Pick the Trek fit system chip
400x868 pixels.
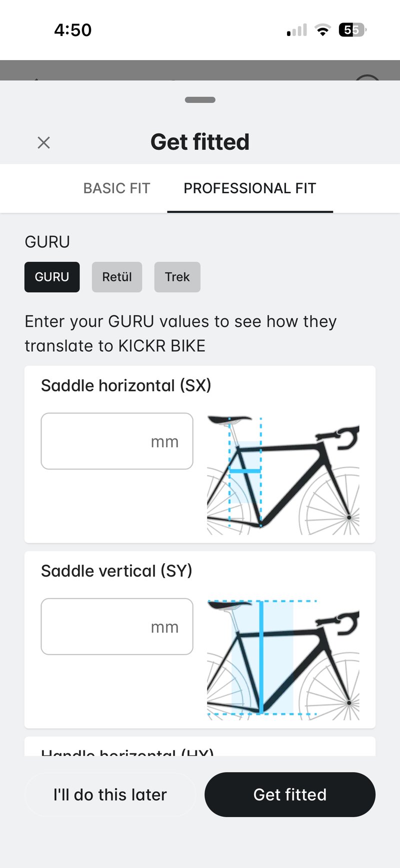177,277
